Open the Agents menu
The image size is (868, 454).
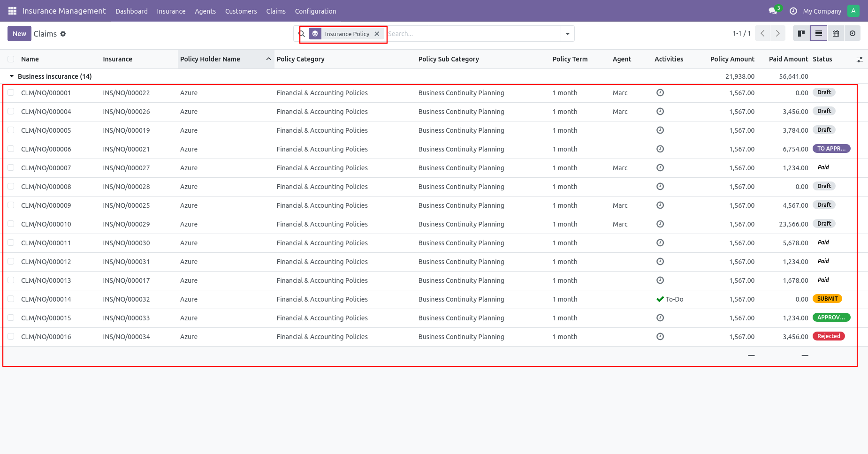206,11
